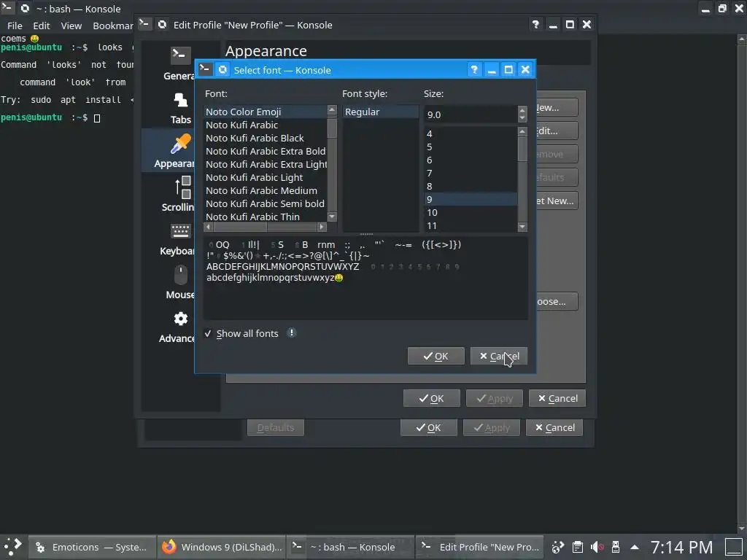Open the 7:14 PM clock on the taskbar
This screenshot has width=747, height=560.
[x=682, y=547]
